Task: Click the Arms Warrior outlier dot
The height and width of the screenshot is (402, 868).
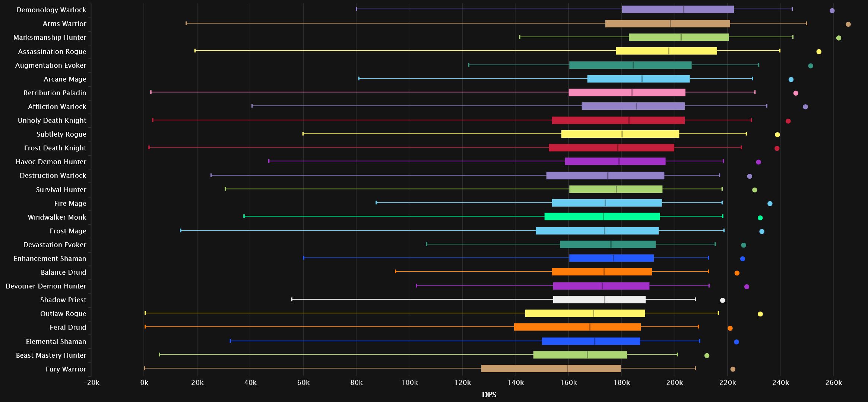Action: pyautogui.click(x=848, y=24)
